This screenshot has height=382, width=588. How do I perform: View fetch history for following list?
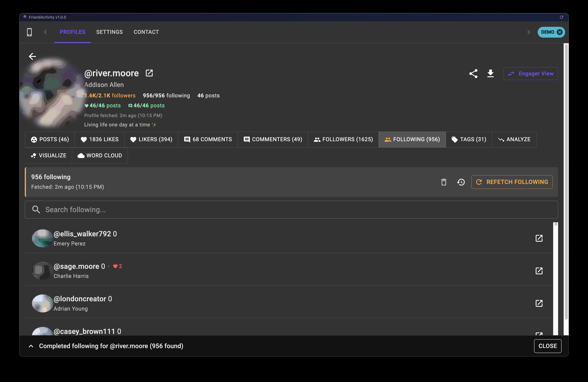tap(461, 182)
